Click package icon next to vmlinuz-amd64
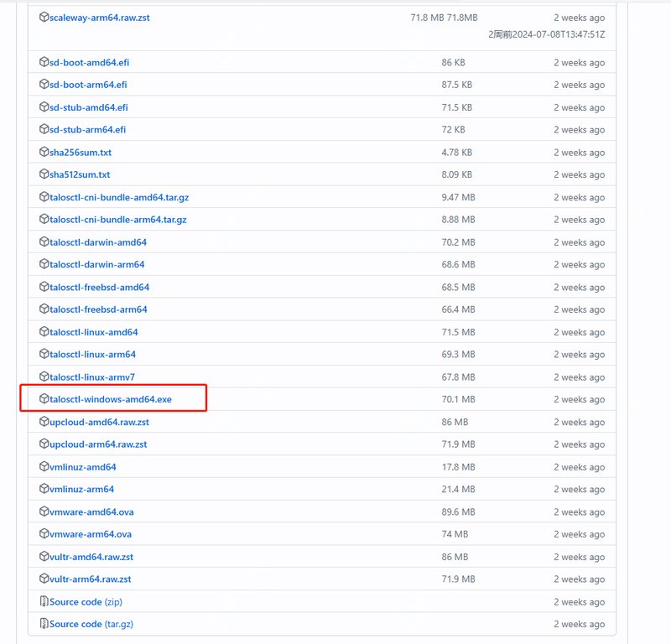The width and height of the screenshot is (671, 644). tap(44, 467)
